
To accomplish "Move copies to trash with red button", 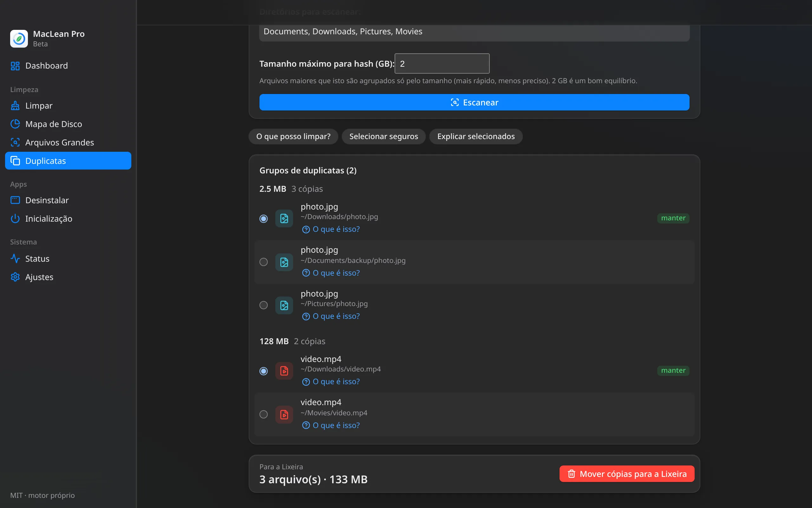I will [627, 474].
